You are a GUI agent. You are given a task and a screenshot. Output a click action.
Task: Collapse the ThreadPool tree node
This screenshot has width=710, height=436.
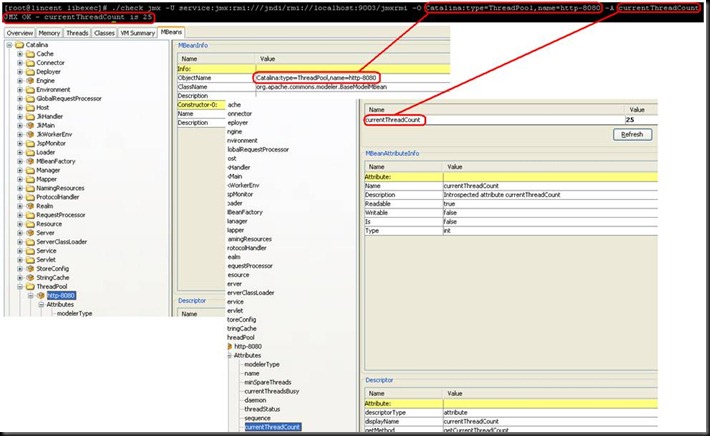(20, 285)
